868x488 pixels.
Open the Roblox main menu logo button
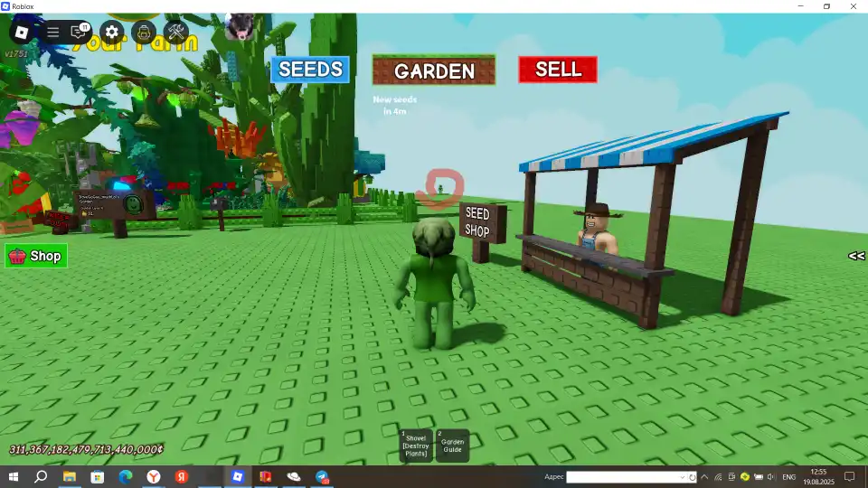click(22, 33)
